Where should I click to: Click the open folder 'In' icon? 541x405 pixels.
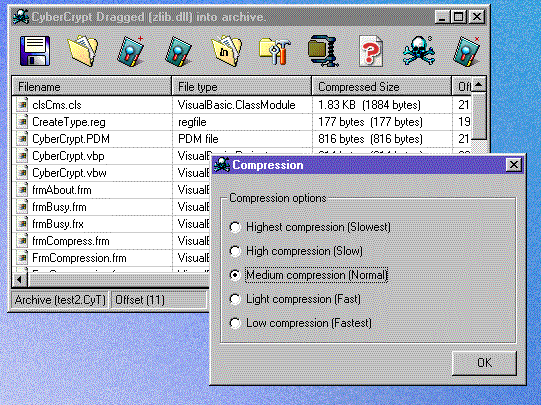tap(226, 51)
